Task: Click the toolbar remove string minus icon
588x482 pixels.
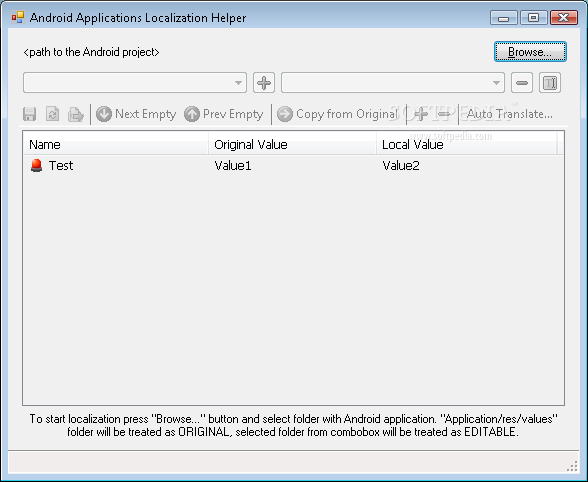Action: tap(444, 114)
